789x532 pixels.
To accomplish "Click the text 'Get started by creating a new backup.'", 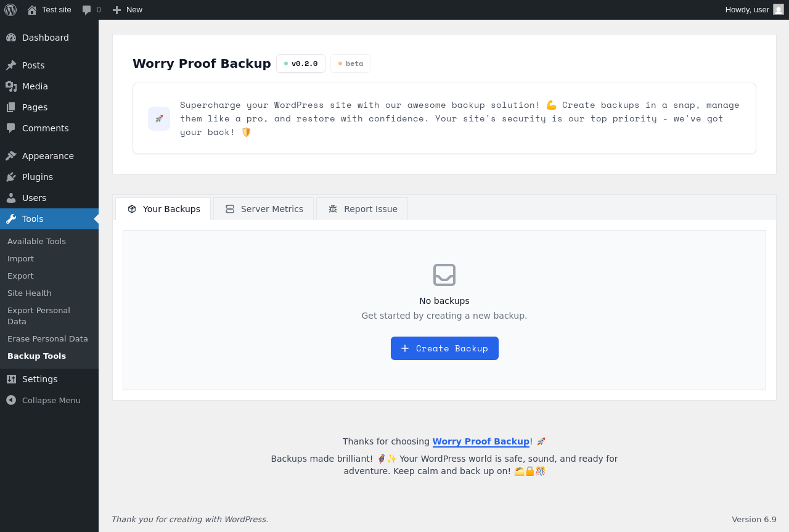I will coord(444,316).
